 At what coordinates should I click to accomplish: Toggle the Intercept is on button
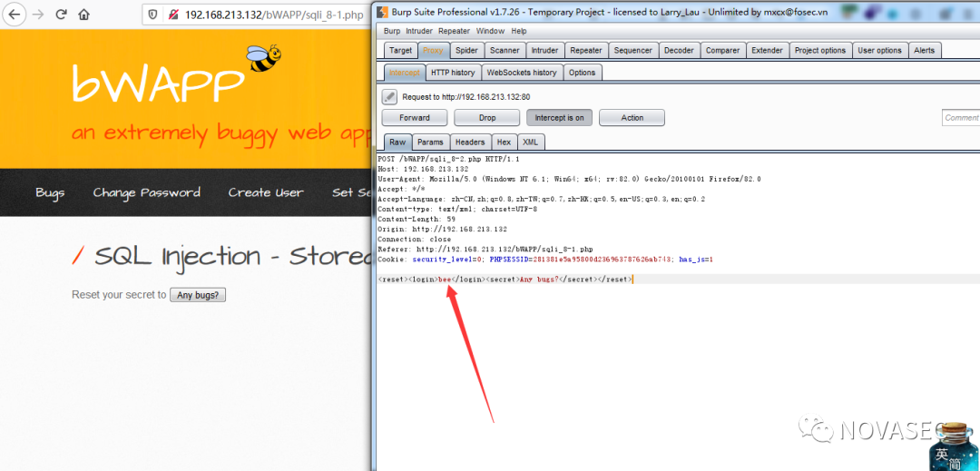pyautogui.click(x=559, y=117)
